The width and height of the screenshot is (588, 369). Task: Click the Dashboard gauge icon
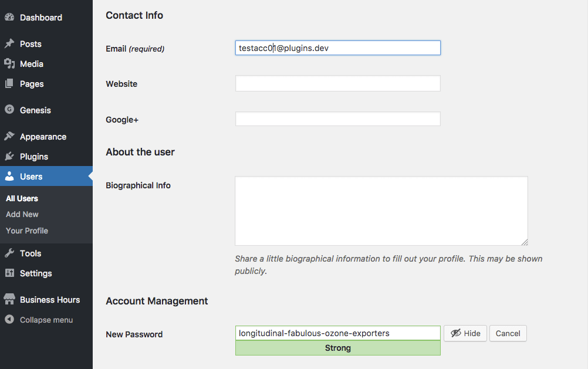point(9,18)
